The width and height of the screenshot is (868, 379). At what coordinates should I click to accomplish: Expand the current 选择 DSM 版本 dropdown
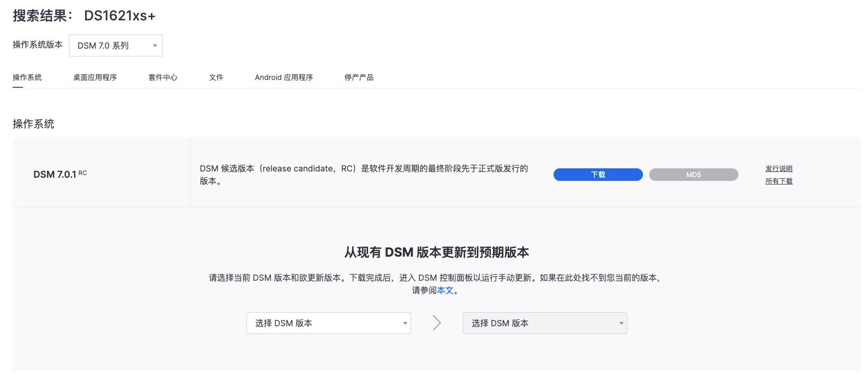(x=329, y=323)
